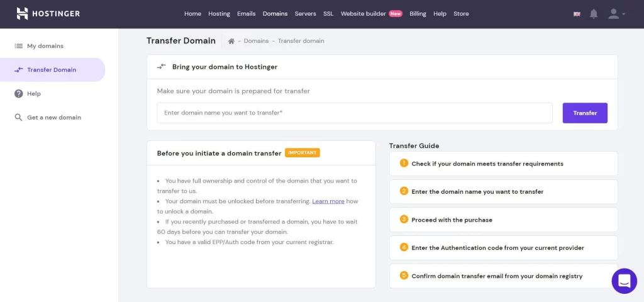Click the Make sure your domain is prepared text
The height and width of the screenshot is (302, 644).
[x=233, y=91]
